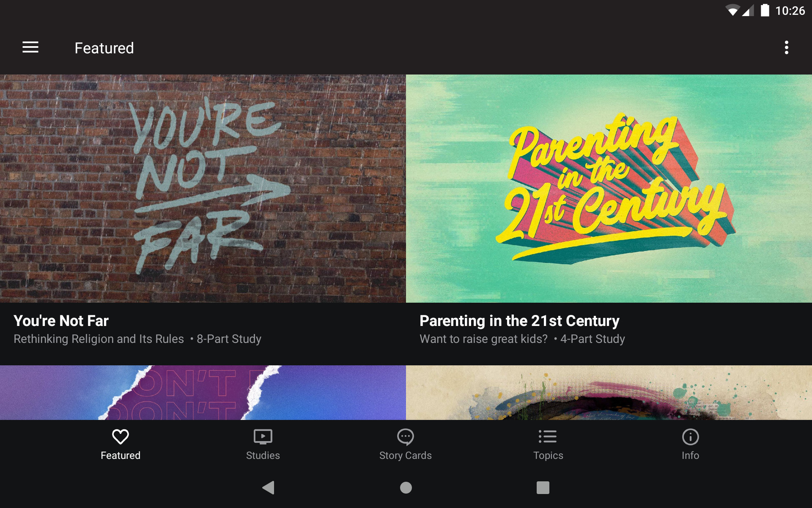
Task: Click the "You're Not Far" title text
Action: coord(61,320)
